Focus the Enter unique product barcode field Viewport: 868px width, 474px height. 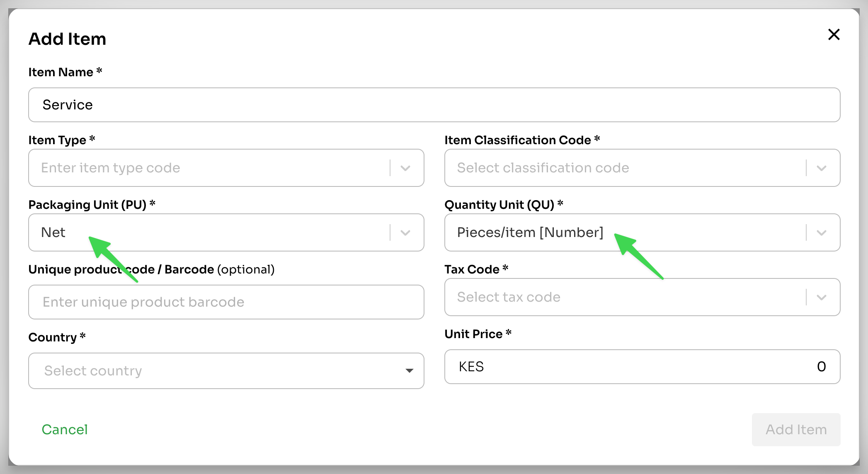[x=226, y=302]
